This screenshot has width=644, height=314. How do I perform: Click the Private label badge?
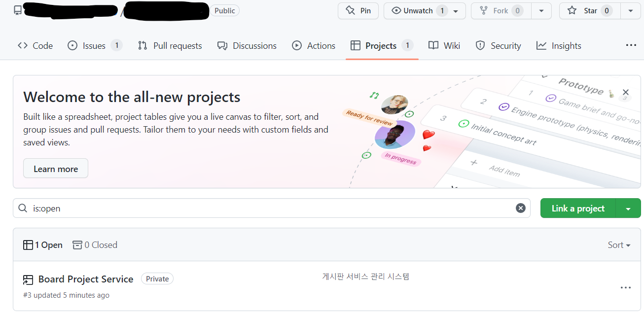(157, 279)
